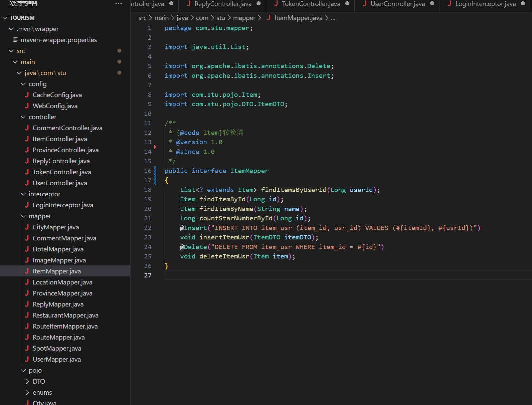This screenshot has height=405, width=532.
Task: Open RouteMapper.java in the file tree
Action: [x=58, y=337]
